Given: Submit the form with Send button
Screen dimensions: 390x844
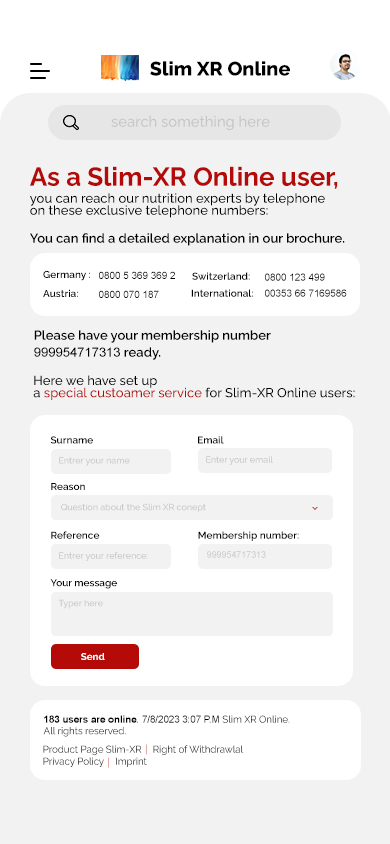Looking at the screenshot, I should point(95,657).
